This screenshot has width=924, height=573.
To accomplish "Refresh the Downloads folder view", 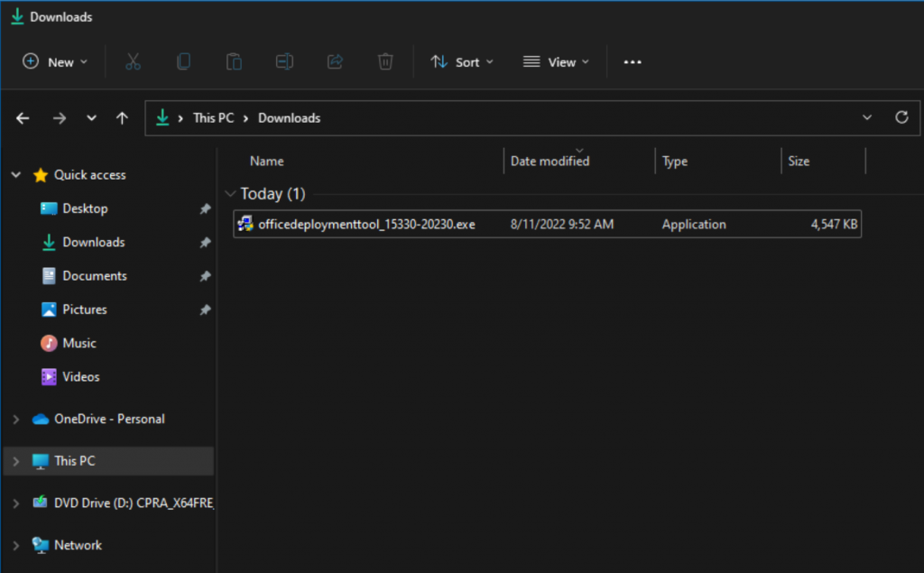I will point(901,117).
